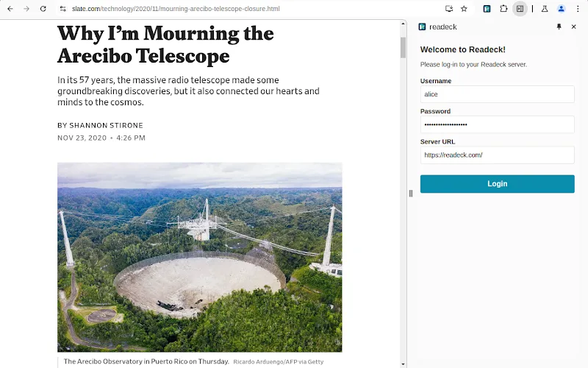Click the Arecibo Observatory photo
This screenshot has height=368, width=588.
tap(199, 257)
